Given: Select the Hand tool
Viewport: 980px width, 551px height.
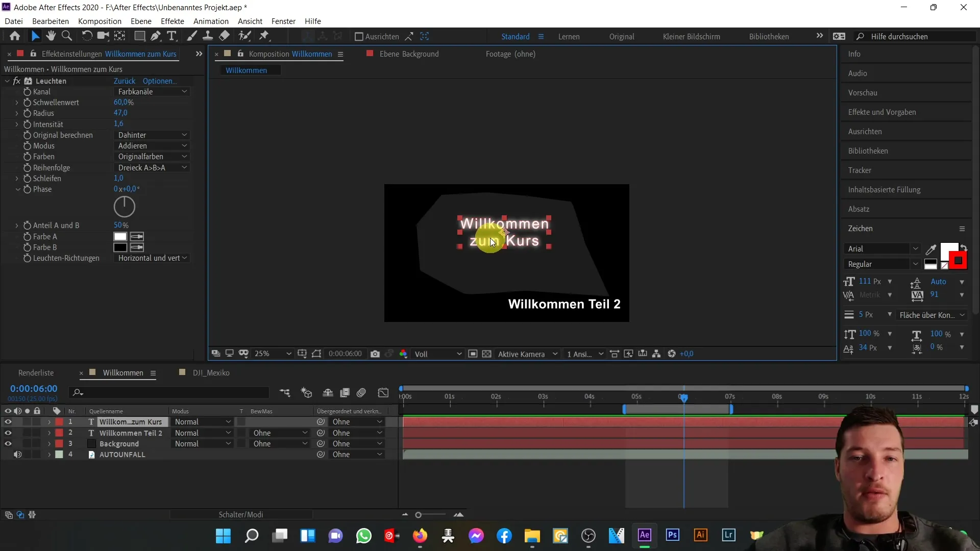Looking at the screenshot, I should [51, 36].
